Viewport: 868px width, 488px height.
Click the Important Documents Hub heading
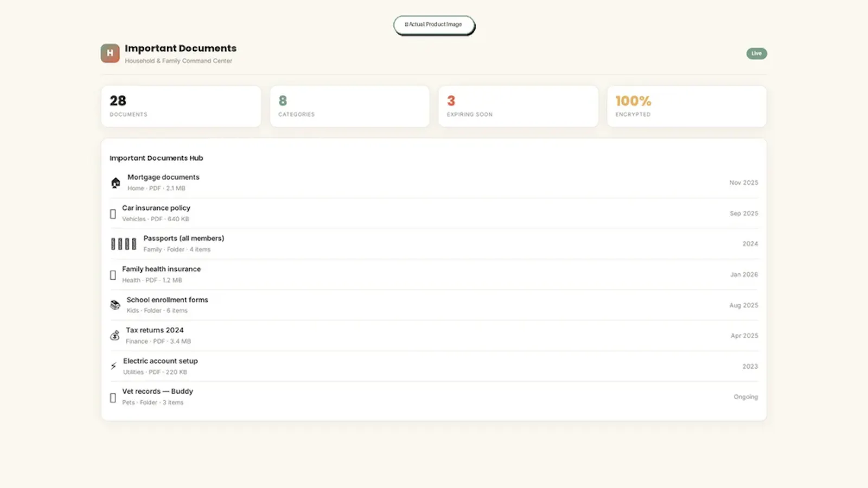tap(156, 158)
